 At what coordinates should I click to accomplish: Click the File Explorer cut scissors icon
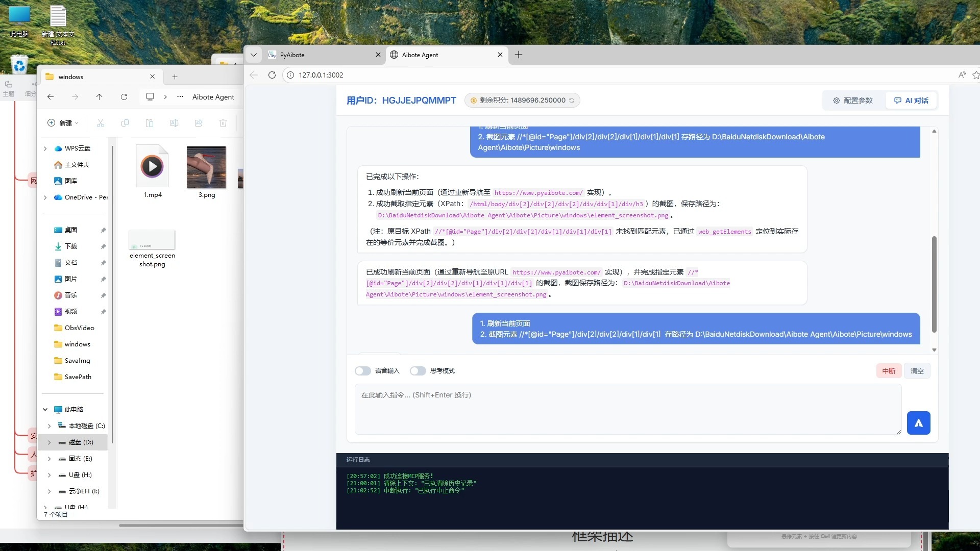pyautogui.click(x=101, y=123)
